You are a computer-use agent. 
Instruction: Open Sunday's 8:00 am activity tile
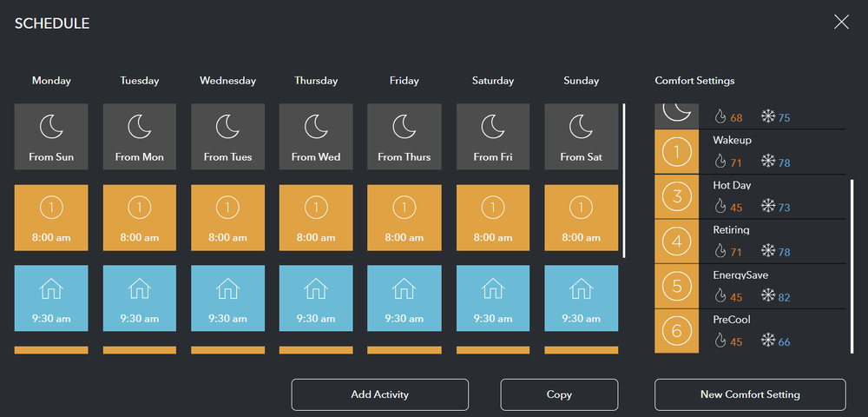coord(582,218)
